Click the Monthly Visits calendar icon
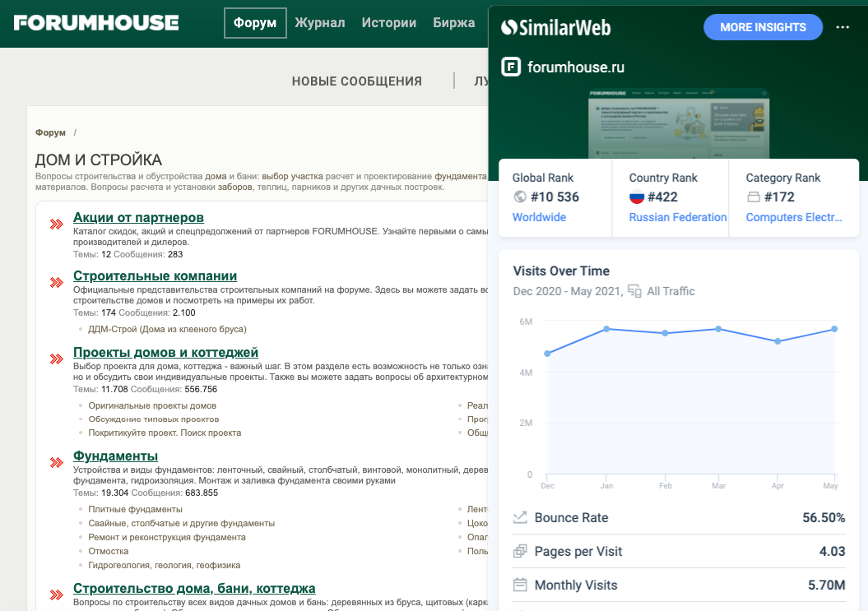This screenshot has height=611, width=868. click(520, 586)
